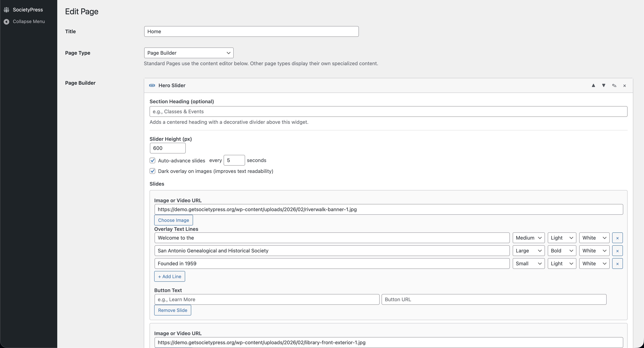
Task: Open size dropdown showing Large
Action: coord(528,251)
